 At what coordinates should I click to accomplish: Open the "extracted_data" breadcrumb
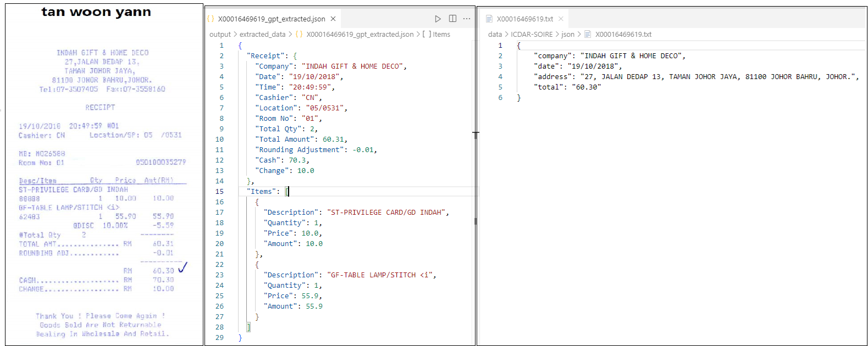point(262,34)
